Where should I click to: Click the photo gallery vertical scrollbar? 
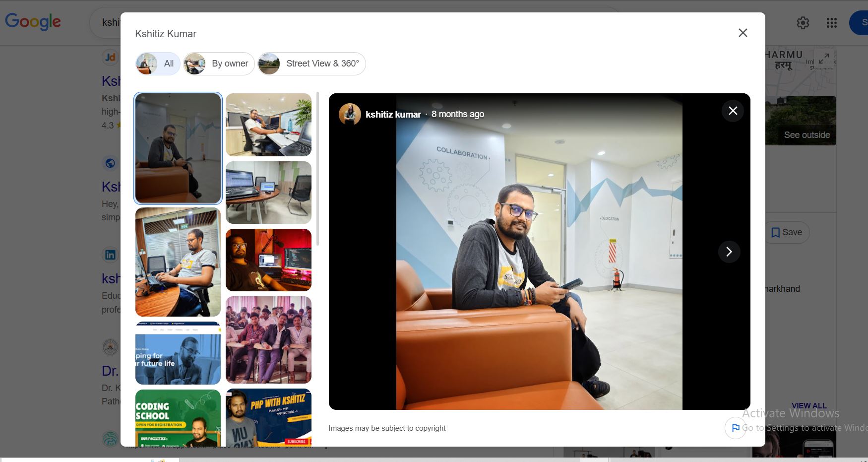click(x=317, y=169)
